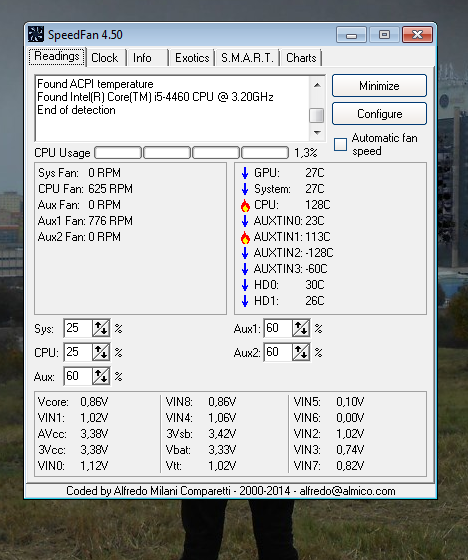468x560 pixels.
Task: Click the first CPU usage bar
Action: coord(118,152)
